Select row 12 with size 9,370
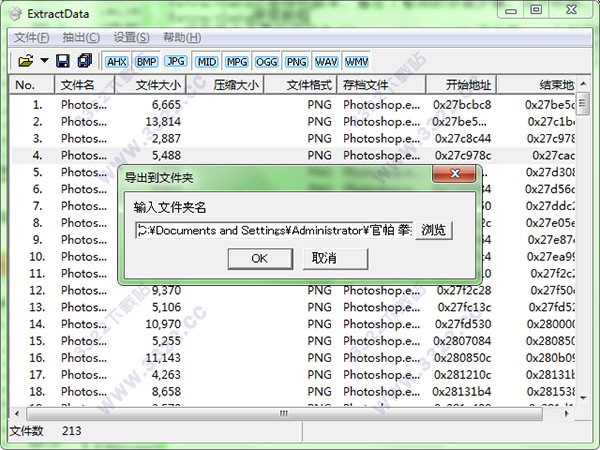600x450 pixels. pyautogui.click(x=293, y=290)
